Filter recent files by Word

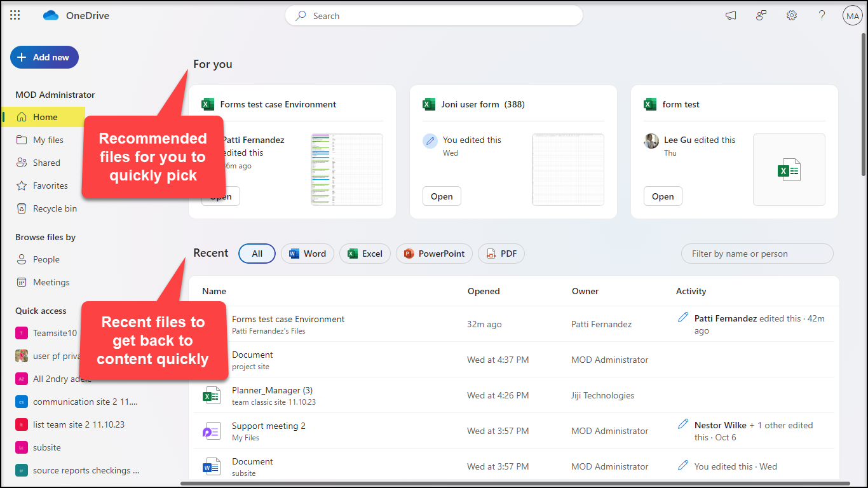pos(308,254)
